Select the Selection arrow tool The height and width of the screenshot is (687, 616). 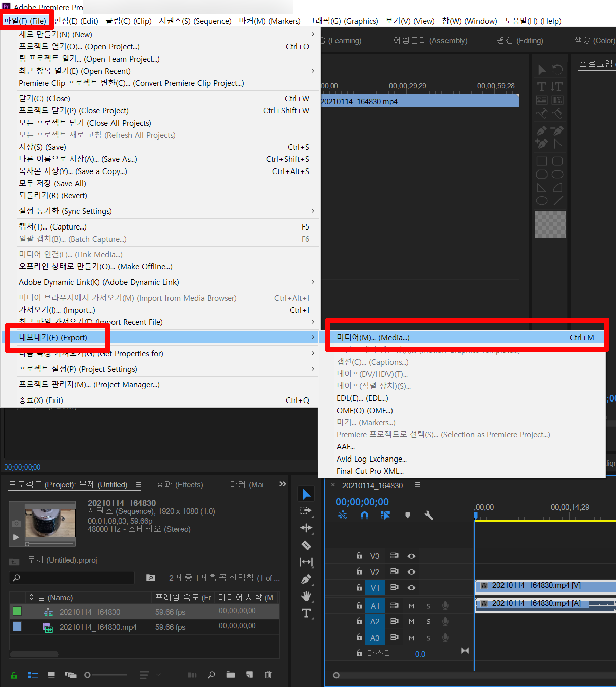306,494
